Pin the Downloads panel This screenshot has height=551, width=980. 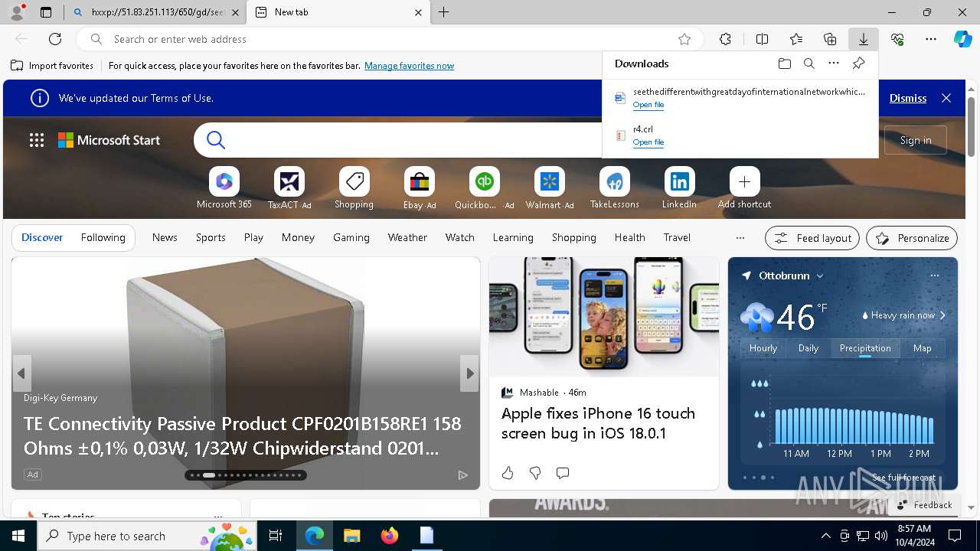coord(858,64)
